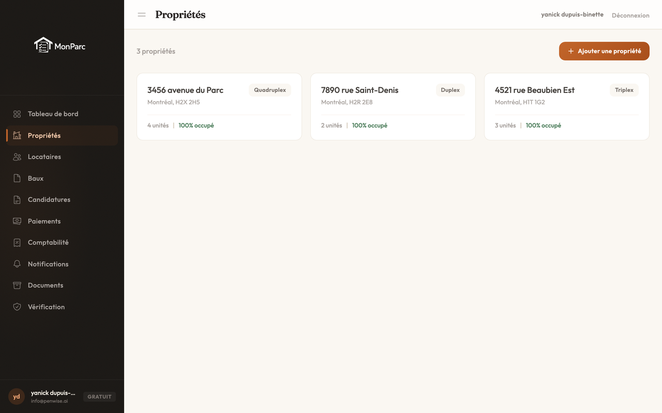Screen dimensions: 662x413
Task: Click the Candidatures icon in sidebar
Action: pos(17,200)
